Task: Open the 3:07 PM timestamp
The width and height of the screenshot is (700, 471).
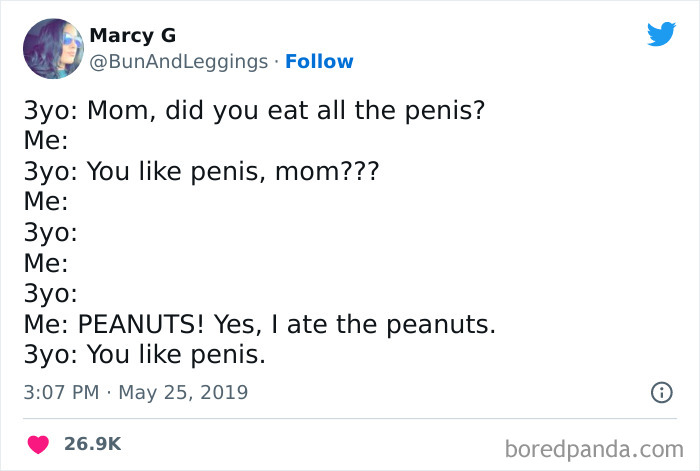Action: pyautogui.click(x=61, y=392)
